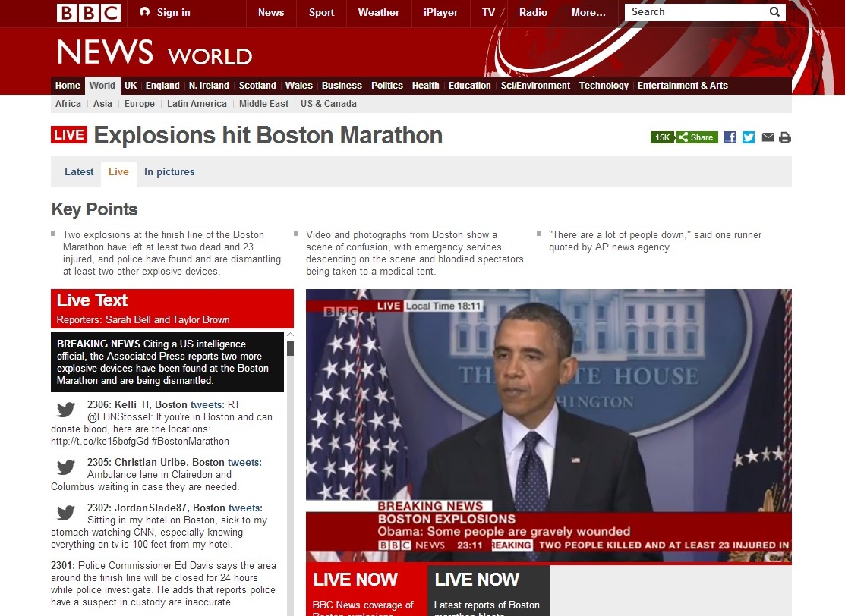845x616 pixels.
Task: Open the Sport section
Action: [x=322, y=12]
